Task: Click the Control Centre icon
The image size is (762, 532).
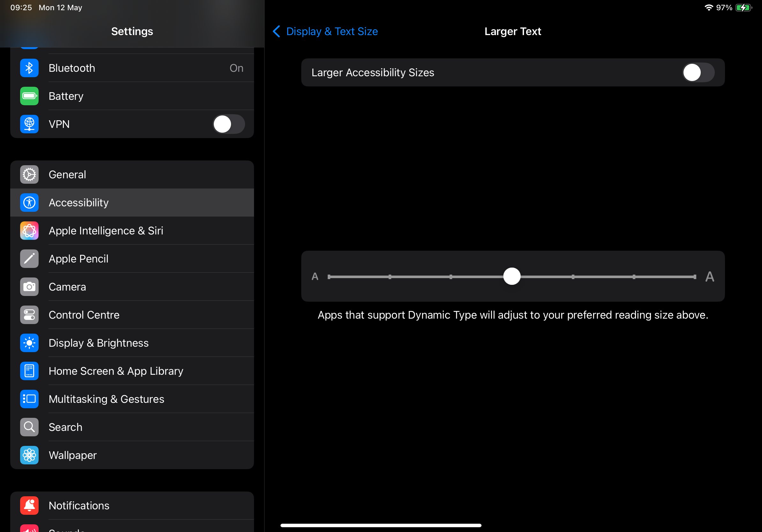Action: click(29, 315)
